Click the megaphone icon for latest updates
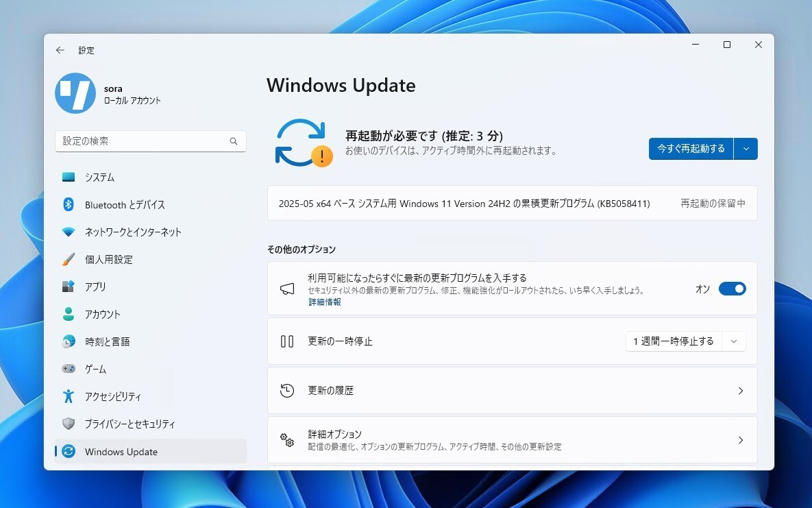812x508 pixels. pos(287,289)
